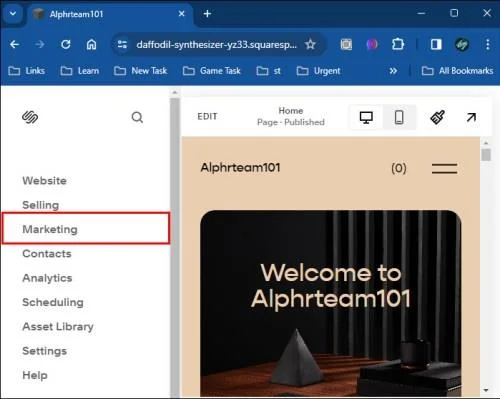This screenshot has width=500, height=399.
Task: Click the Home Page Published title
Action: point(291,116)
